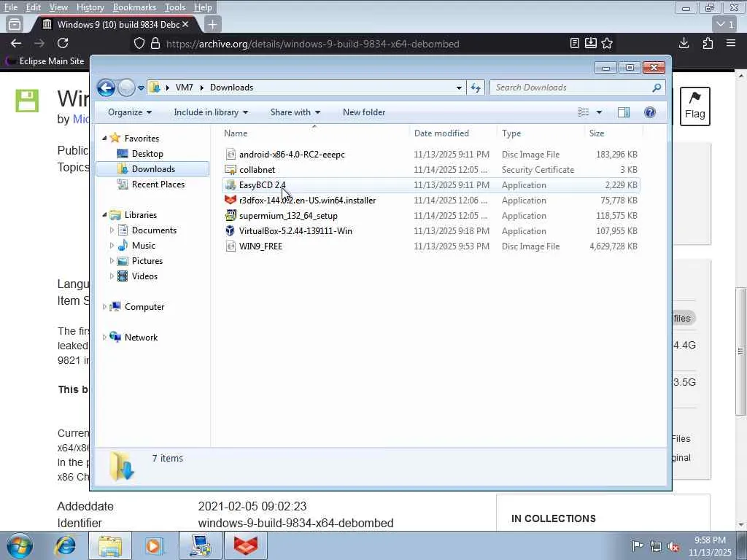Click the muted volume icon in system tray
Viewport: 747px width, 560px height.
point(674,547)
